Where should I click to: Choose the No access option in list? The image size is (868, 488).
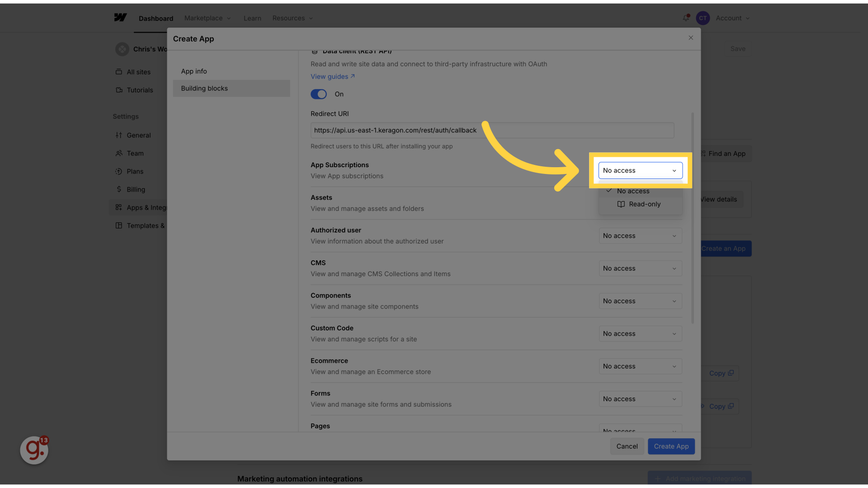(640, 191)
